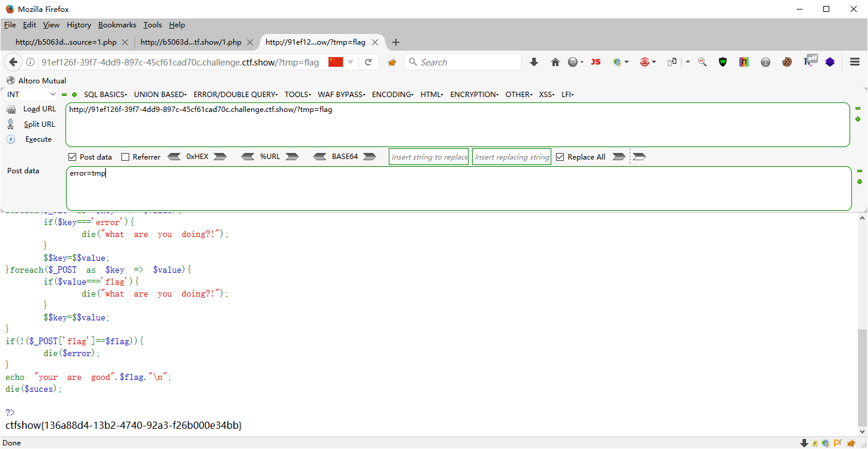Image resolution: width=868 pixels, height=449 pixels.
Task: Apply replacement with arrow after Replace All
Action: pyautogui.click(x=619, y=157)
